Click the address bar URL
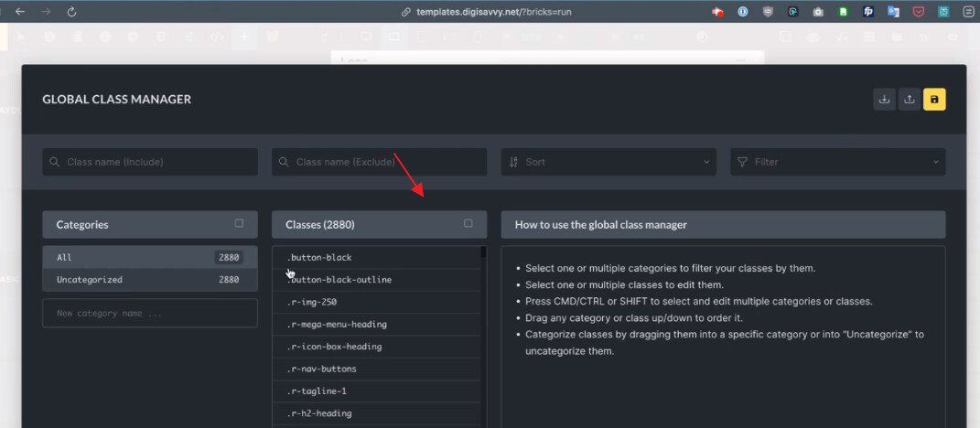This screenshot has height=428, width=980. tap(494, 12)
